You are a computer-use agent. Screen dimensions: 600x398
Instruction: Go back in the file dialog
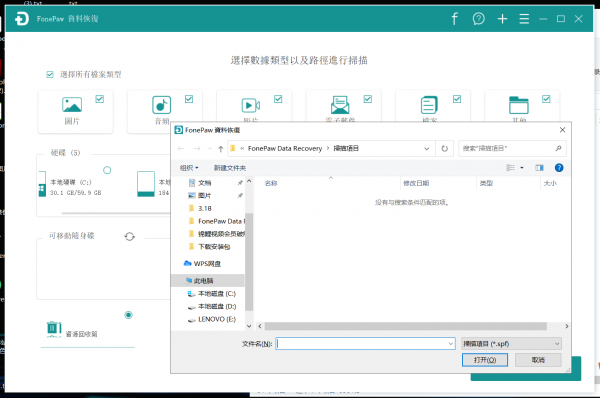[x=181, y=148]
